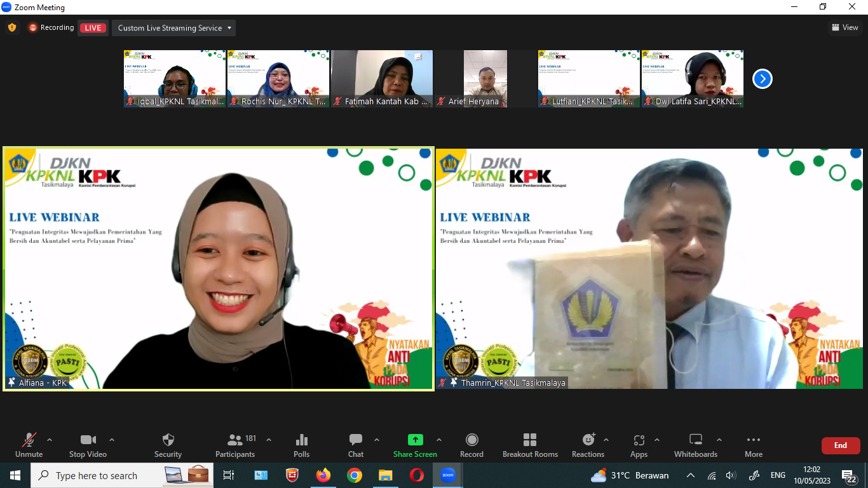Open Breakout Rooms
Image resolution: width=868 pixels, height=488 pixels.
pyautogui.click(x=530, y=445)
